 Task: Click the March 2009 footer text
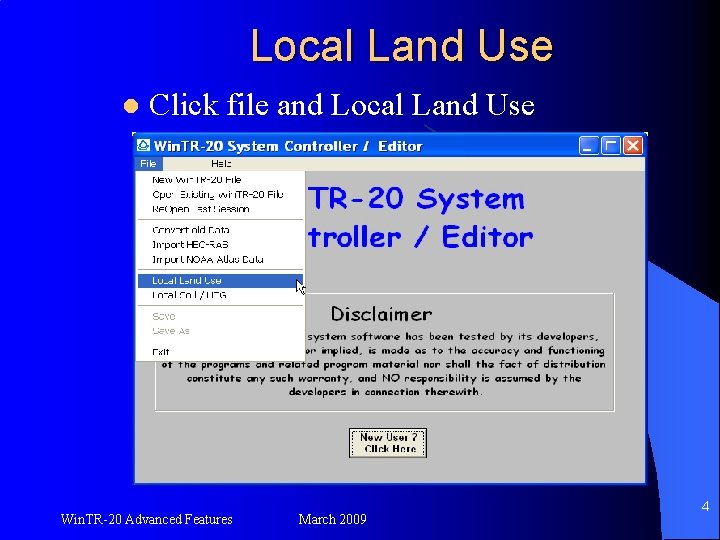pos(332,519)
